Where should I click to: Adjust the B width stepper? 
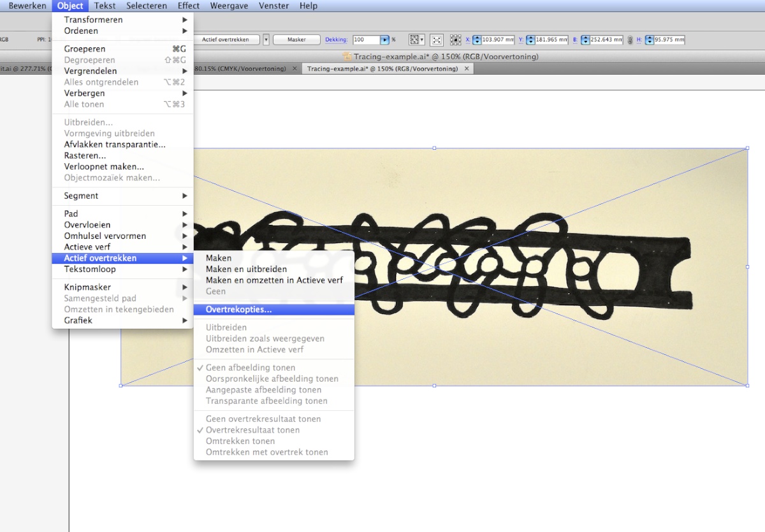tap(585, 40)
